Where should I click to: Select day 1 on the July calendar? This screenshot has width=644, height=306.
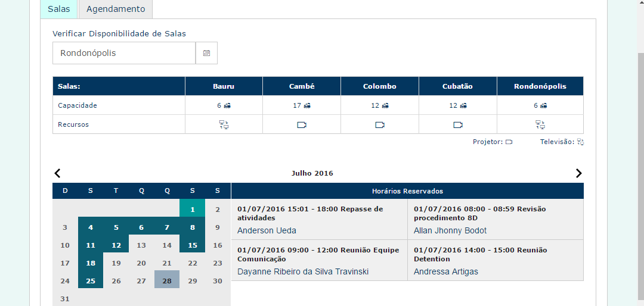point(192,210)
